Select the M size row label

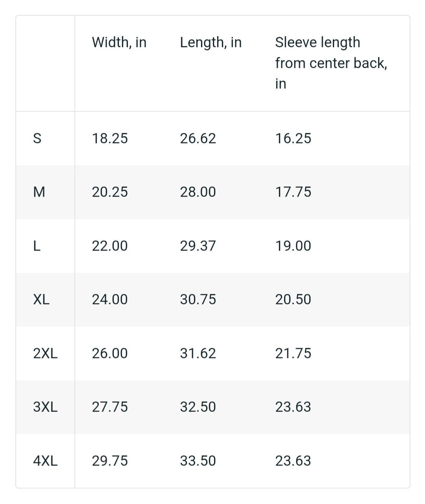(x=39, y=192)
